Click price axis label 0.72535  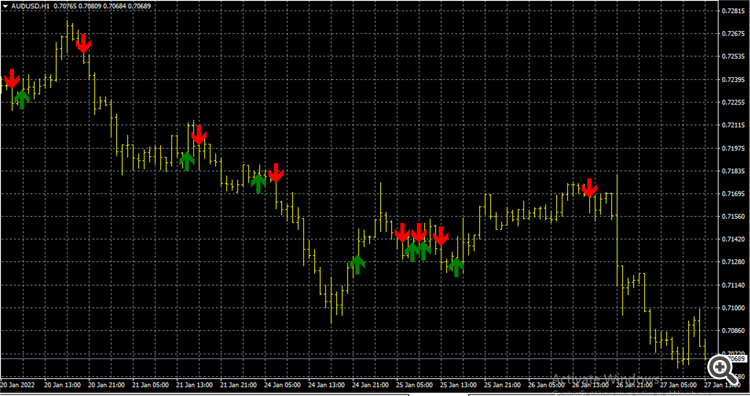tap(734, 56)
